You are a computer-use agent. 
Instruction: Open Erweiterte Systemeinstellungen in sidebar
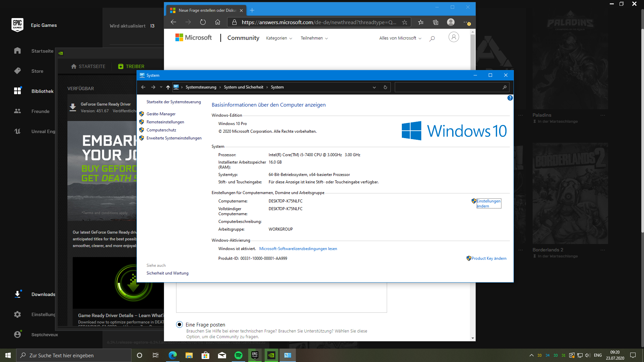pyautogui.click(x=173, y=137)
